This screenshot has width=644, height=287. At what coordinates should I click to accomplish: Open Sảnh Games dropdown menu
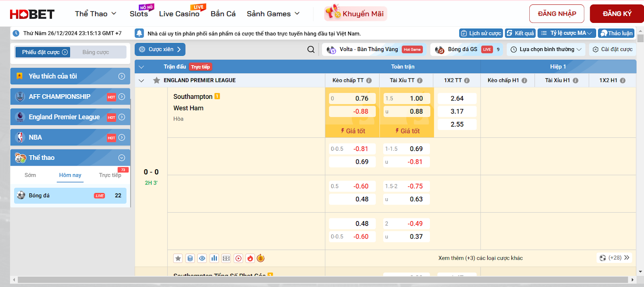pyautogui.click(x=273, y=14)
